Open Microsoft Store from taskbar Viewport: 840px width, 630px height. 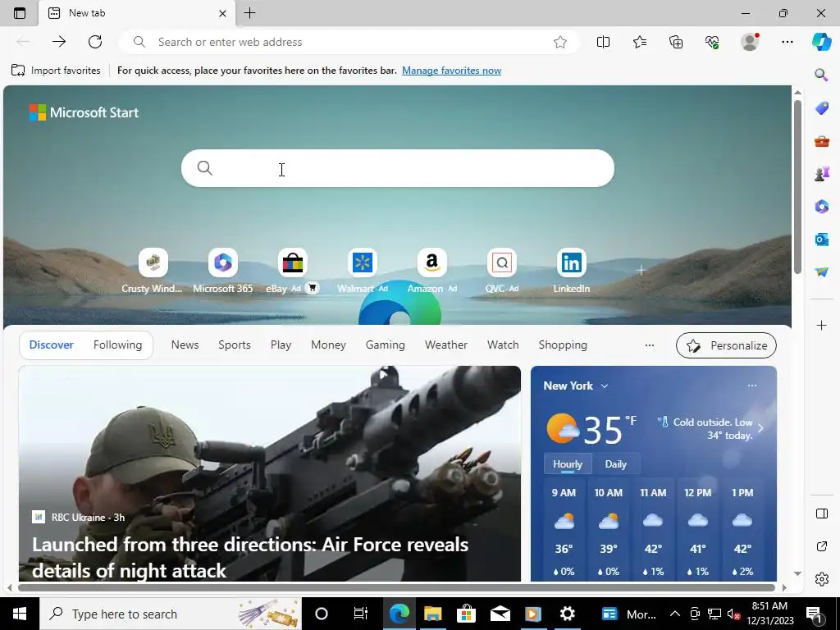(466, 614)
